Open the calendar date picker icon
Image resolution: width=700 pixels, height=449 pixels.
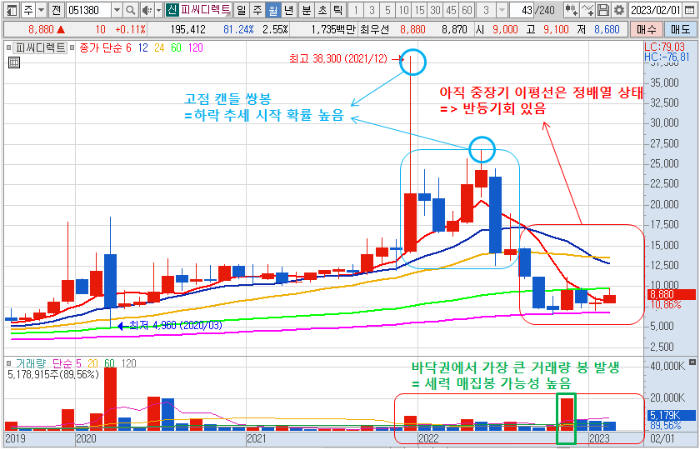(x=689, y=10)
